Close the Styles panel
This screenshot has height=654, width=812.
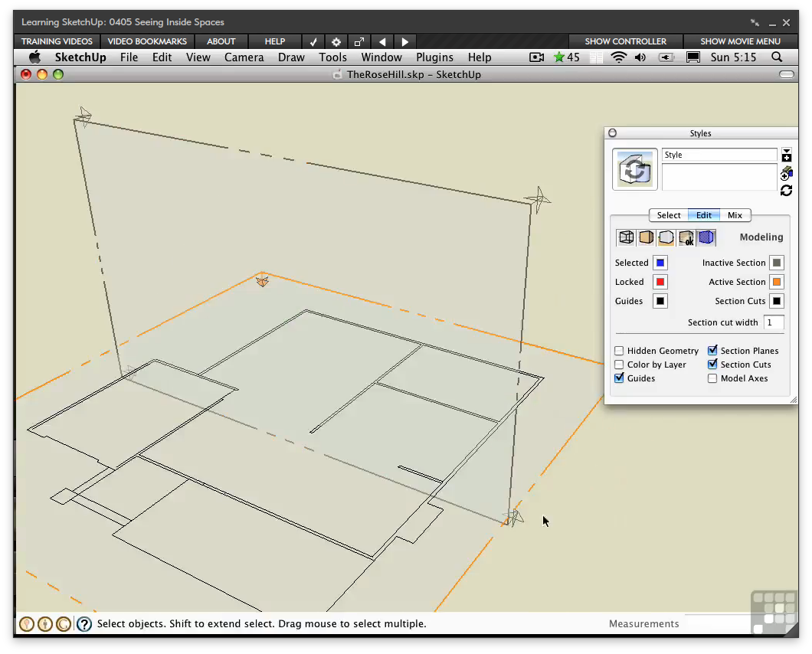click(612, 133)
